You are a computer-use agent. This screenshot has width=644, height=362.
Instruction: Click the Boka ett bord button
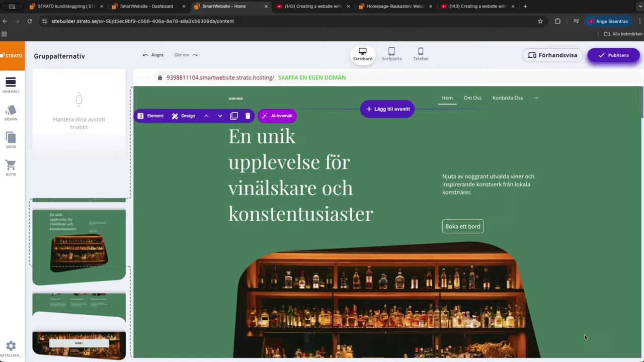coord(463,226)
